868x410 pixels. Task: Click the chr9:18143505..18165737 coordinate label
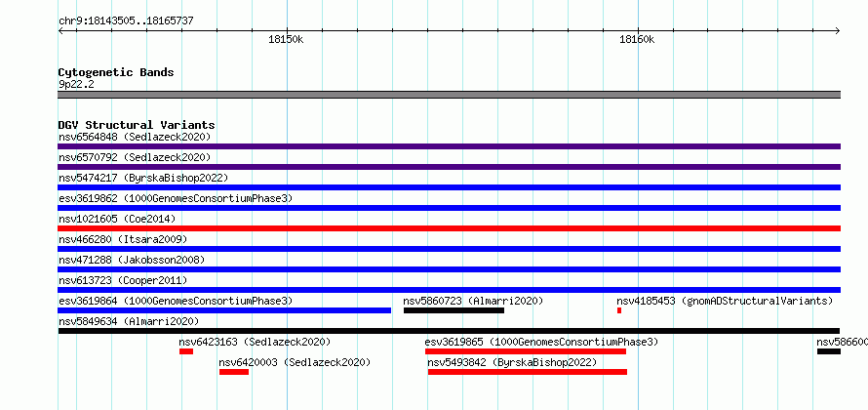pyautogui.click(x=126, y=21)
